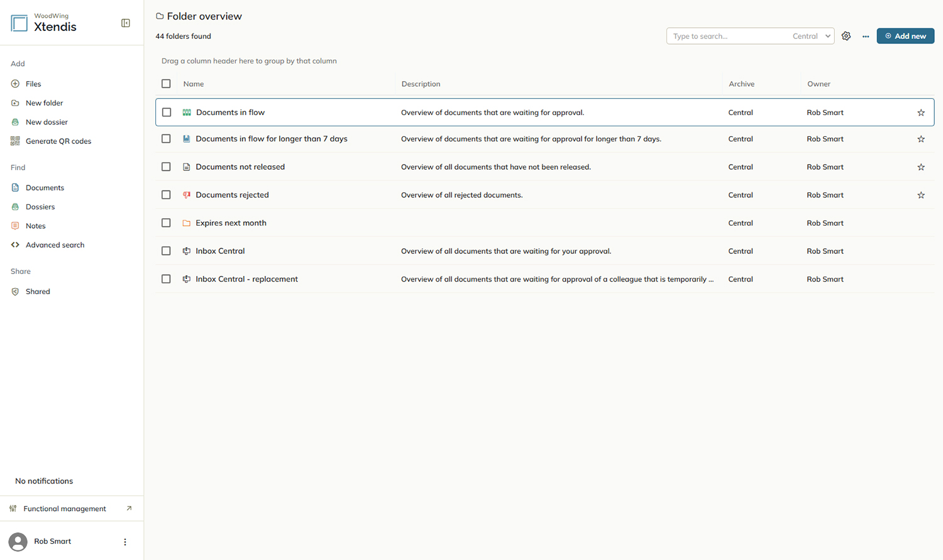The image size is (943, 560).
Task: Check the Documents not released checkbox
Action: point(166,167)
